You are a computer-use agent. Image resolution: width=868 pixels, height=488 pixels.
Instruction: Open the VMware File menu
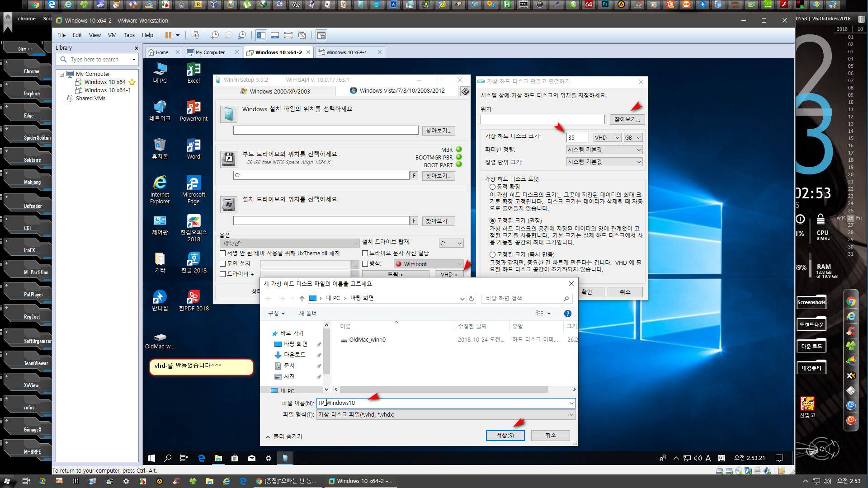(61, 35)
